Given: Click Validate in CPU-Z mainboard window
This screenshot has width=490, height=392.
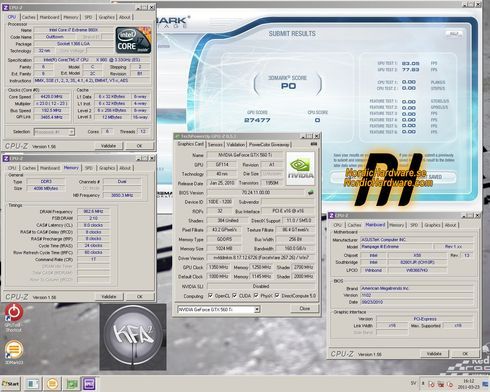Looking at the screenshot, I should coord(434,354).
